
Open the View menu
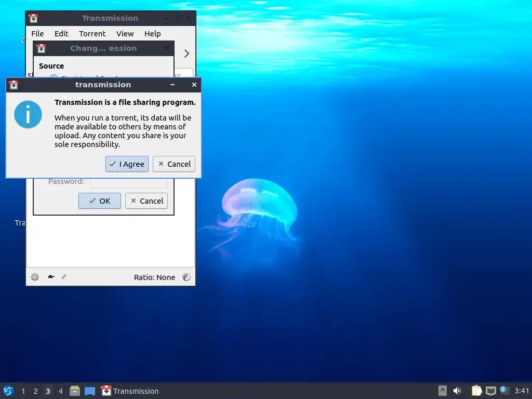click(125, 34)
